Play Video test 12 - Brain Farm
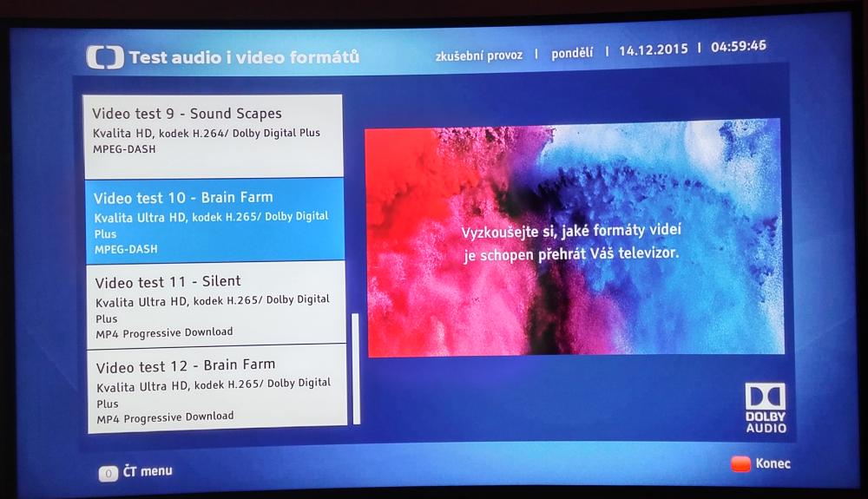The height and width of the screenshot is (499, 868). pos(217,389)
